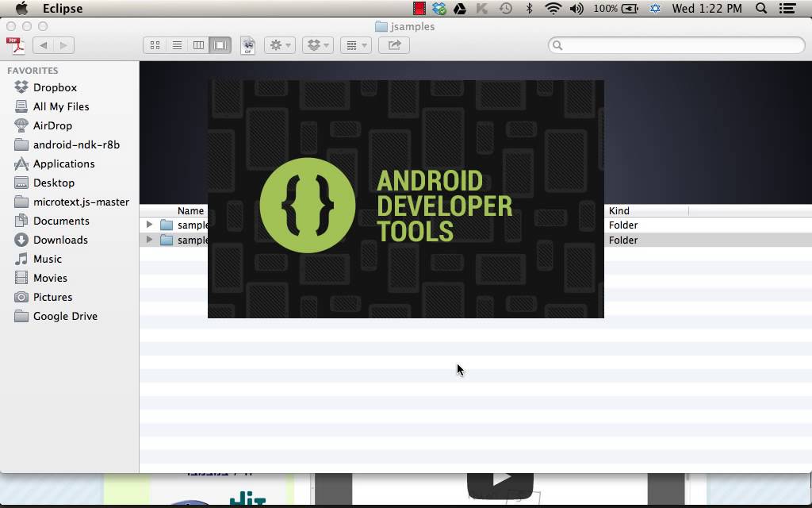Sort the file list by Name column
The image size is (812, 508).
190,210
